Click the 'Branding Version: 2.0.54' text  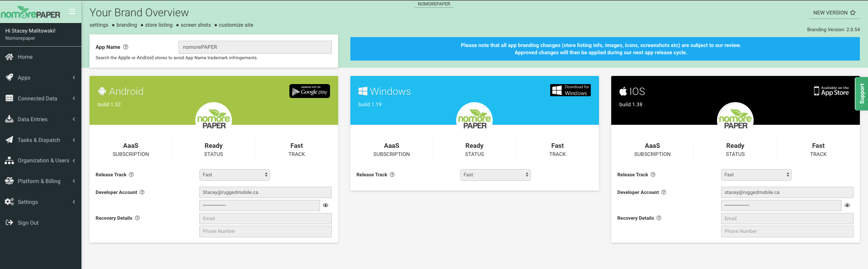click(x=833, y=29)
